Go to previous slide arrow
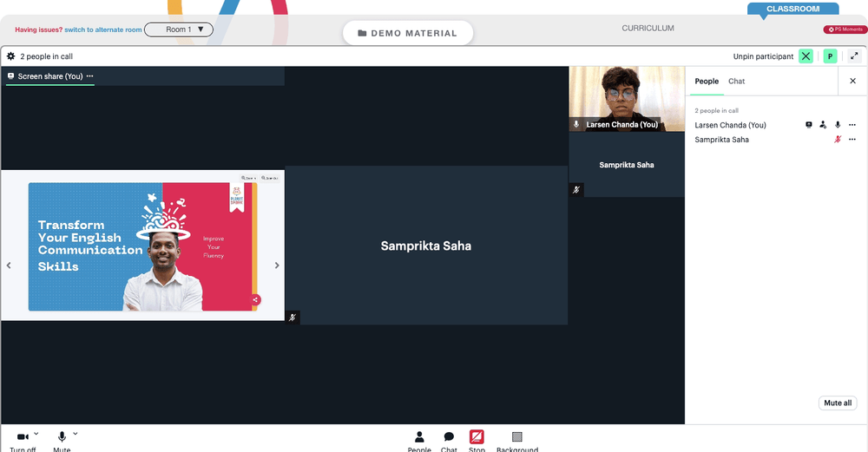This screenshot has width=868, height=452. click(x=9, y=265)
